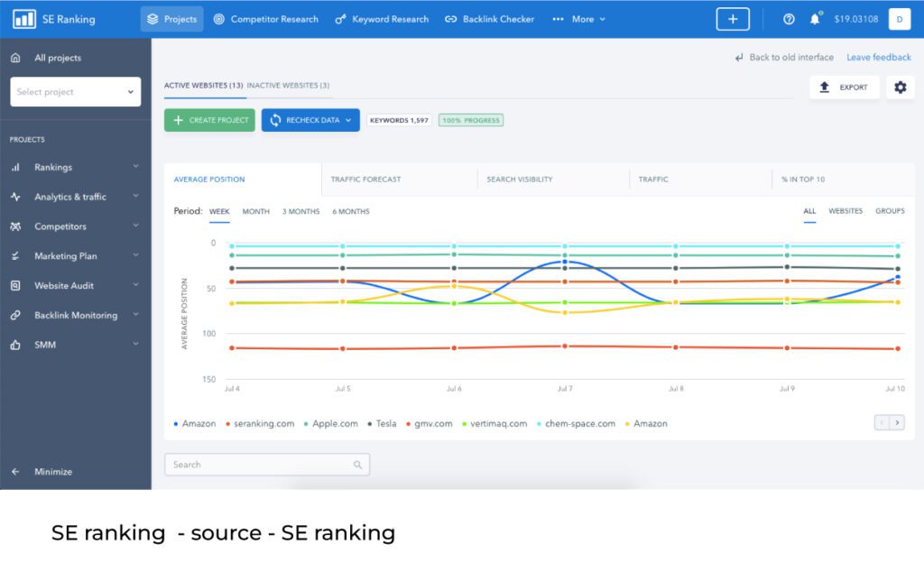
Task: Expand the Analytics & traffic section
Action: click(135, 196)
